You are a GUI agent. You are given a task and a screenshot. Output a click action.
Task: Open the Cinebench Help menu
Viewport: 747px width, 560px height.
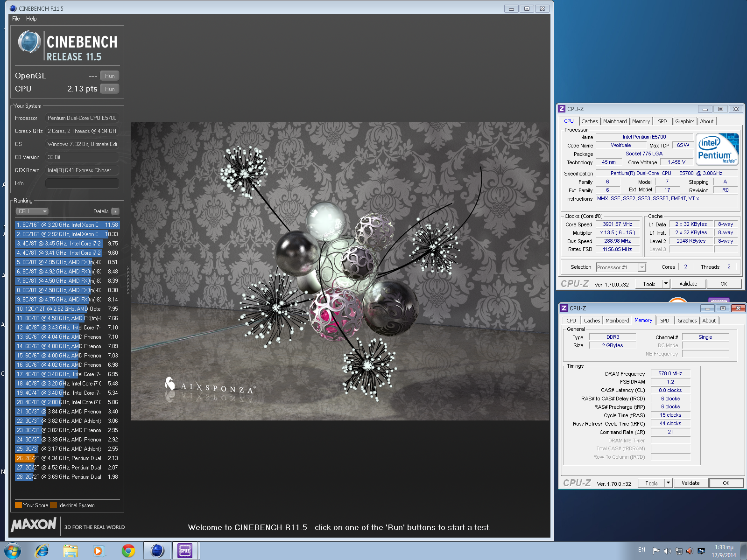[x=31, y=19]
